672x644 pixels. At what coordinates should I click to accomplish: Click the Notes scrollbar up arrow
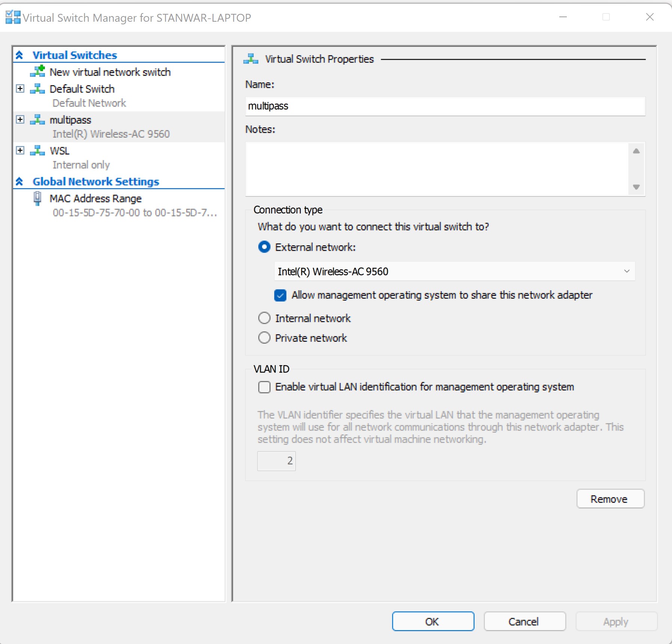636,151
